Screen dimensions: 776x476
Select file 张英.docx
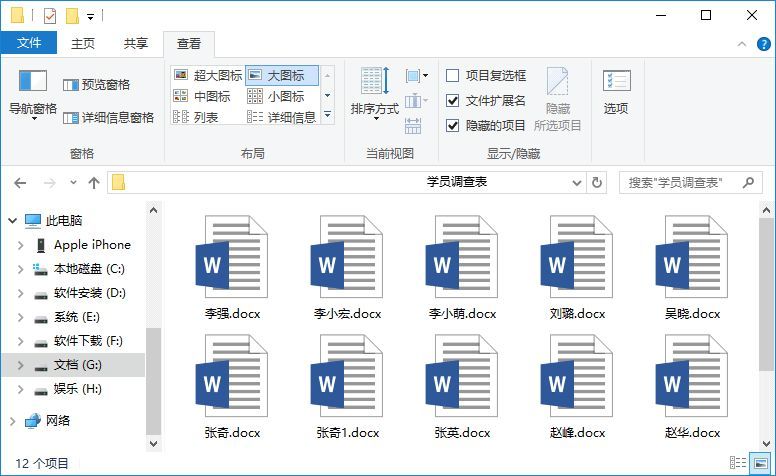point(462,387)
